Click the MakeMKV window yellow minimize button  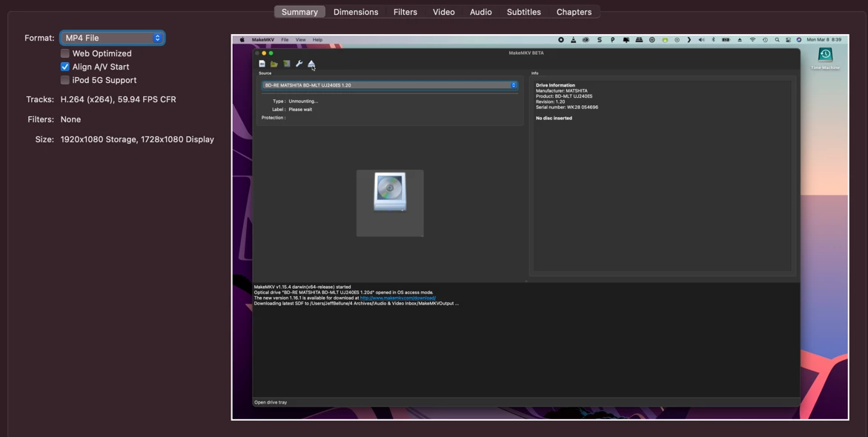point(264,53)
